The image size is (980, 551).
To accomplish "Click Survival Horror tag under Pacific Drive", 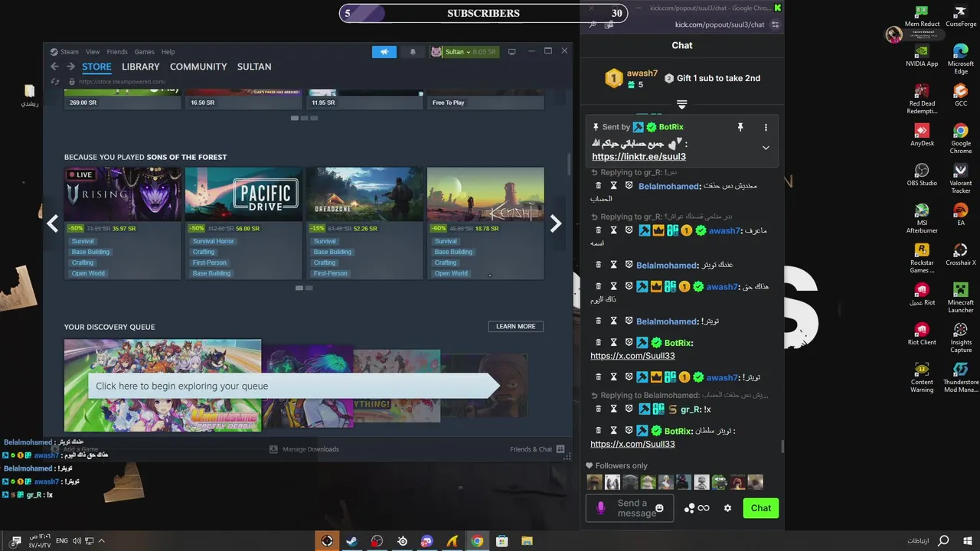I will pyautogui.click(x=214, y=241).
